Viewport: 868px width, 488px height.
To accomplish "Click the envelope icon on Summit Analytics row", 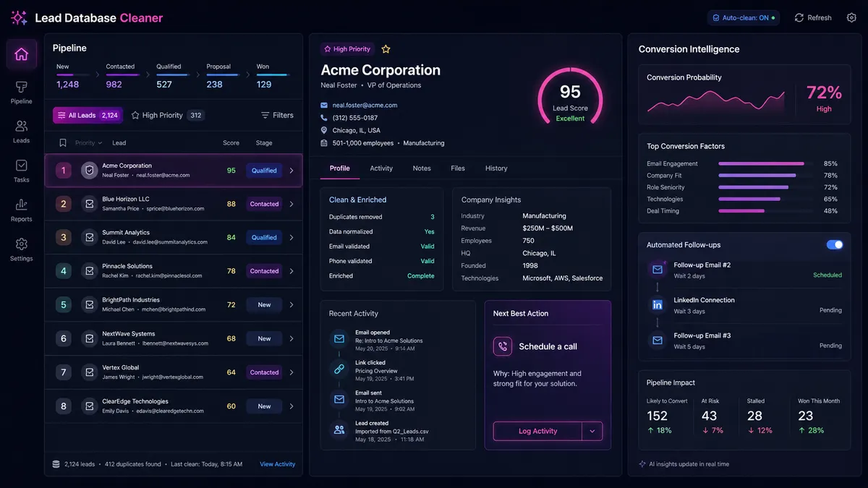I will [x=89, y=237].
